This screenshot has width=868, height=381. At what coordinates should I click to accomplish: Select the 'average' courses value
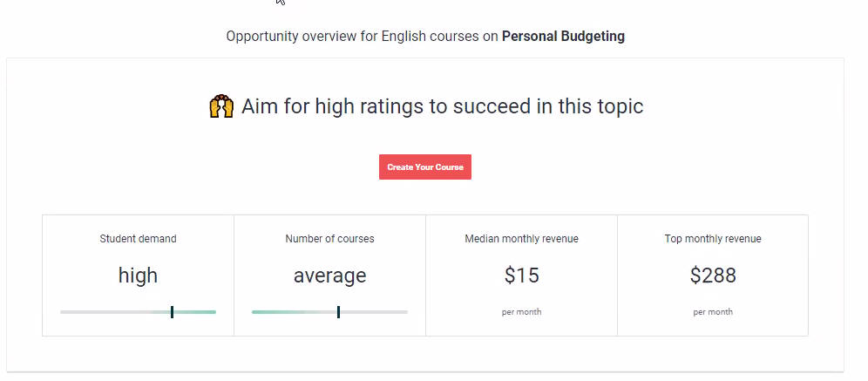coord(330,276)
